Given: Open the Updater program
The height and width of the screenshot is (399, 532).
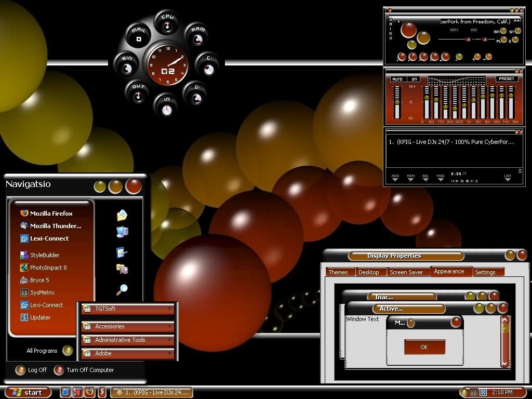Looking at the screenshot, I should [36, 317].
